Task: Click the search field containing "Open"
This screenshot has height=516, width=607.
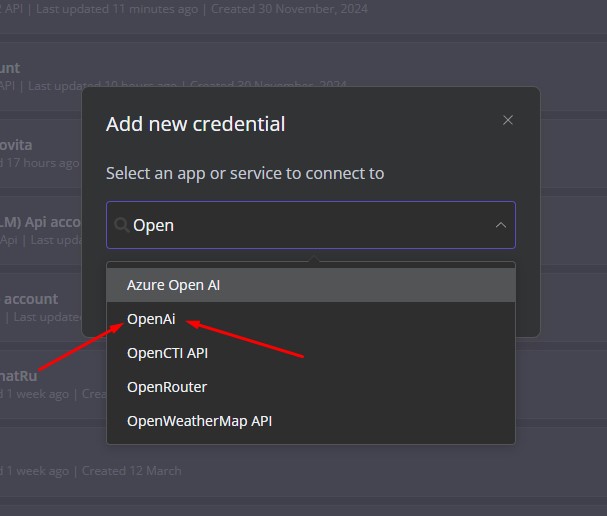Action: (310, 225)
